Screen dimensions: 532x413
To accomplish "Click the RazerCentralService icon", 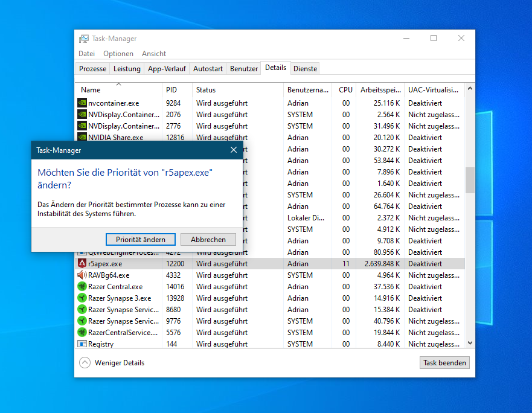I will [82, 332].
